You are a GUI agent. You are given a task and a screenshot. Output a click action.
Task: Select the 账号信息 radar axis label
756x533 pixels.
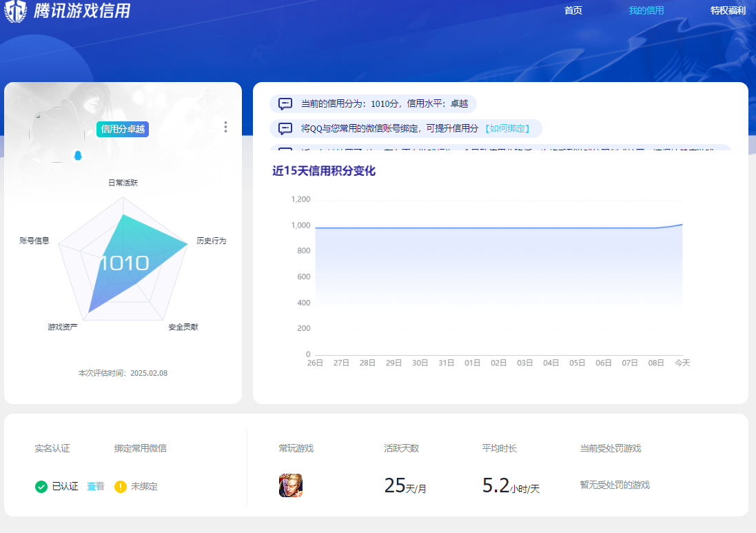pos(34,241)
